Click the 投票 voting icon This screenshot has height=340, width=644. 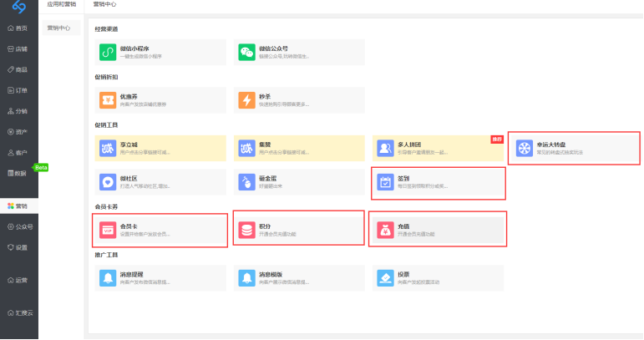tap(385, 277)
